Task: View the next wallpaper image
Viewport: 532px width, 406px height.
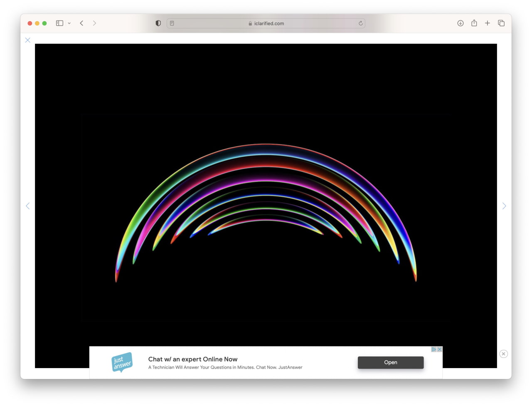Action: pyautogui.click(x=504, y=206)
